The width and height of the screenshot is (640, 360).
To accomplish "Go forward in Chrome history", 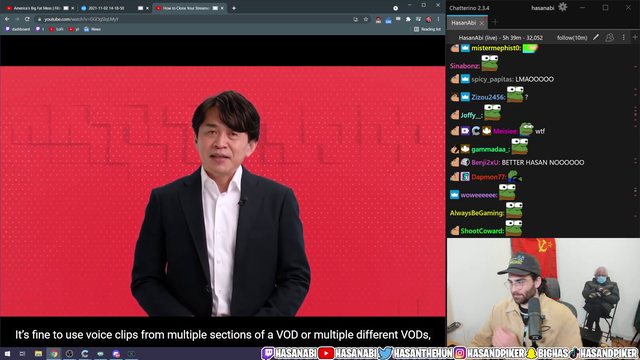I will point(17,19).
